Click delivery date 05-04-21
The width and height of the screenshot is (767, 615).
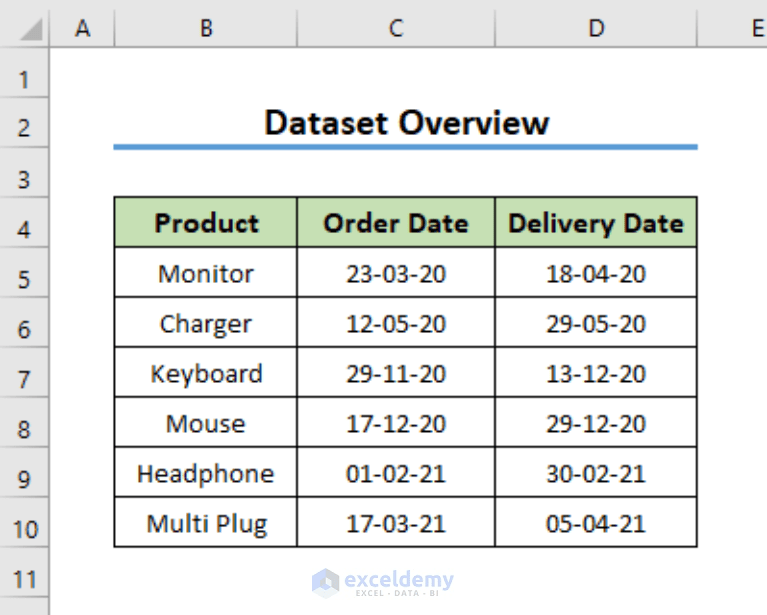596,523
